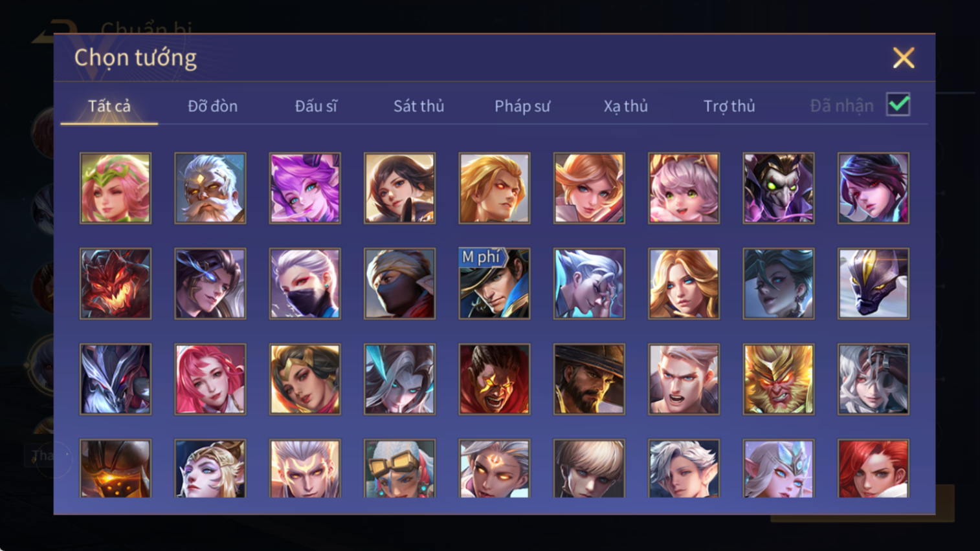Select the pink-haired hero with green leaf crown
Screen dimensions: 980x551
coord(115,188)
